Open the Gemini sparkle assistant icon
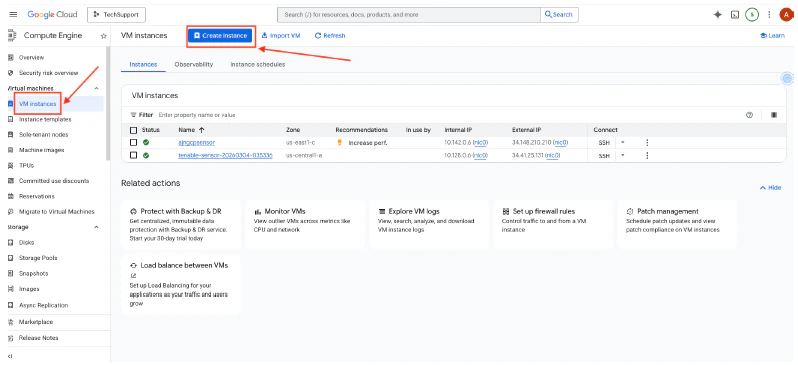798x365 pixels. pyautogui.click(x=718, y=15)
